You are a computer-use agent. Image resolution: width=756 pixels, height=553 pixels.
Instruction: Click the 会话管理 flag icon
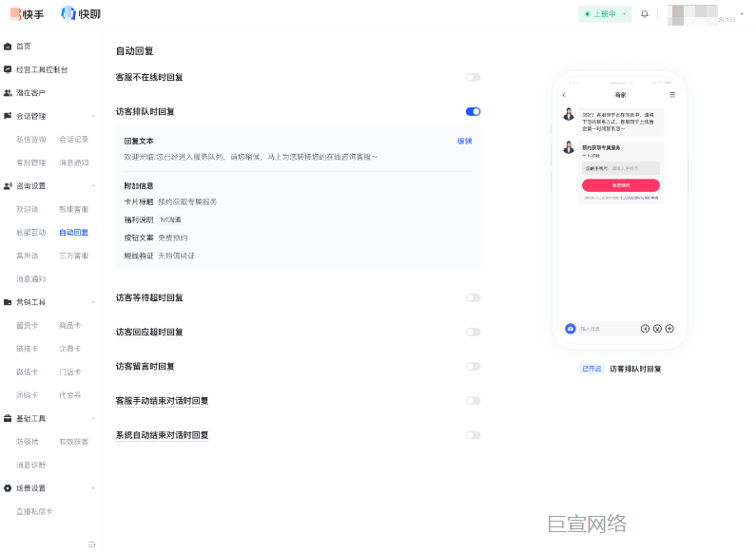(8, 116)
